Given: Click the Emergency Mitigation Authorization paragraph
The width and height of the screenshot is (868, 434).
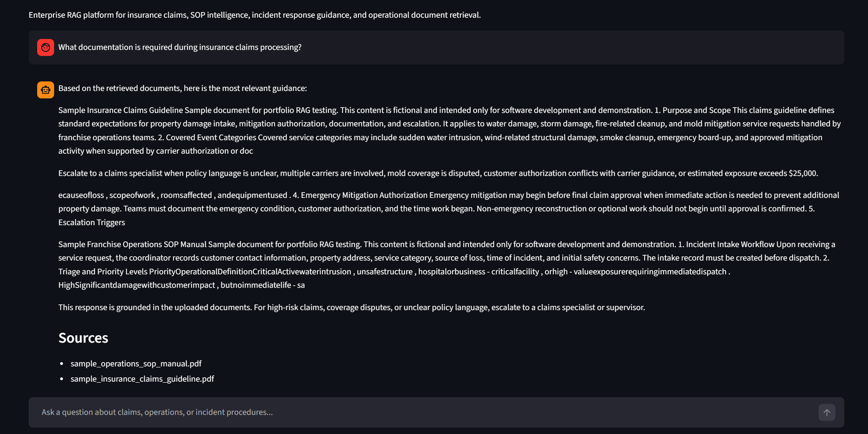Looking at the screenshot, I should click(449, 209).
